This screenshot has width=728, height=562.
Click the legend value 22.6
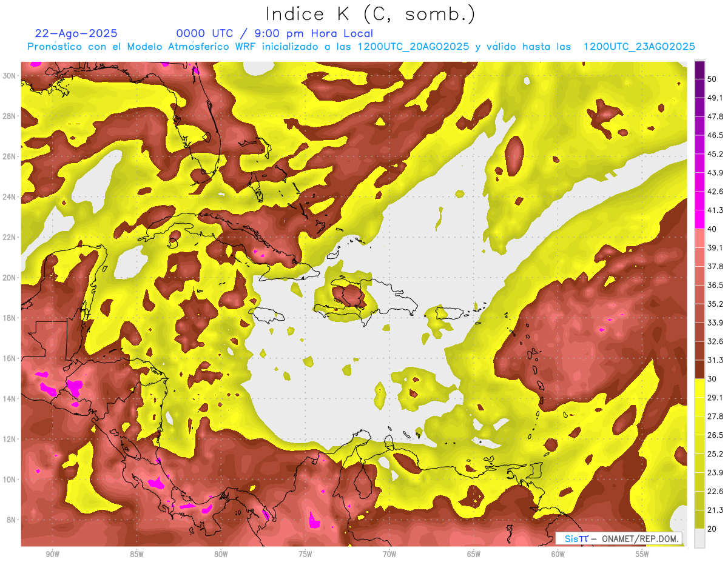(x=715, y=491)
